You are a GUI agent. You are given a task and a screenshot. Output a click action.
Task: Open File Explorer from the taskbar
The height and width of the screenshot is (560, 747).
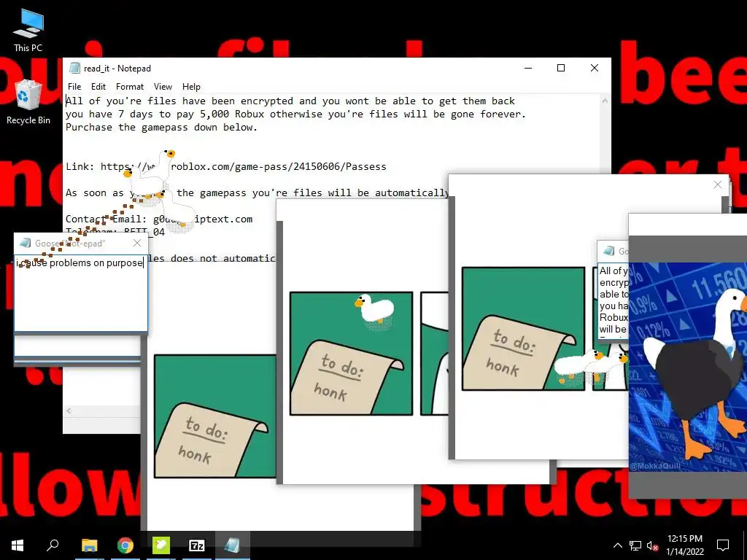(89, 545)
